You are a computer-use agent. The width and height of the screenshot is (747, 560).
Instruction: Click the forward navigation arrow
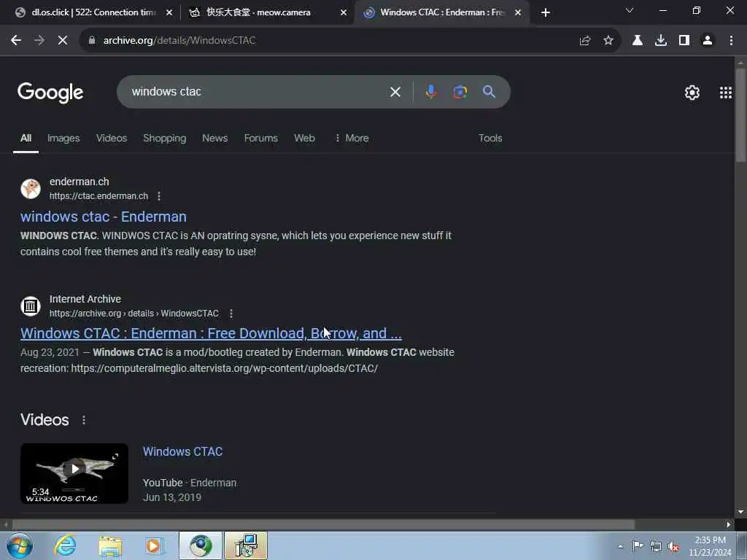39,41
